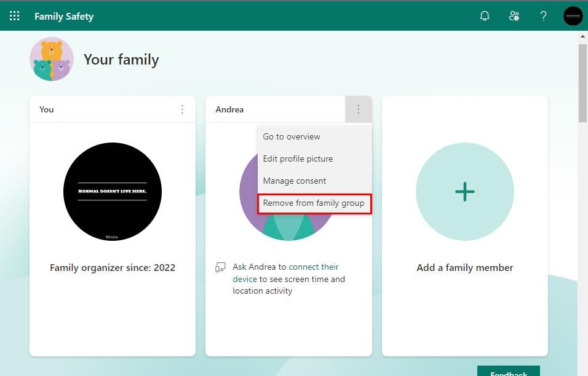Choose Remove from family group
The height and width of the screenshot is (376, 588).
pyautogui.click(x=314, y=203)
